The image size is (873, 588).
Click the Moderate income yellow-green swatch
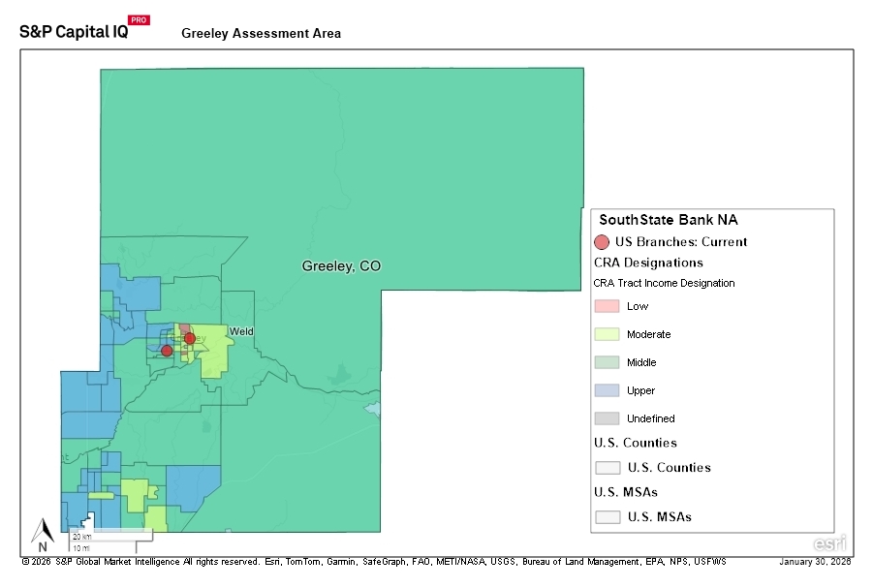(x=607, y=334)
